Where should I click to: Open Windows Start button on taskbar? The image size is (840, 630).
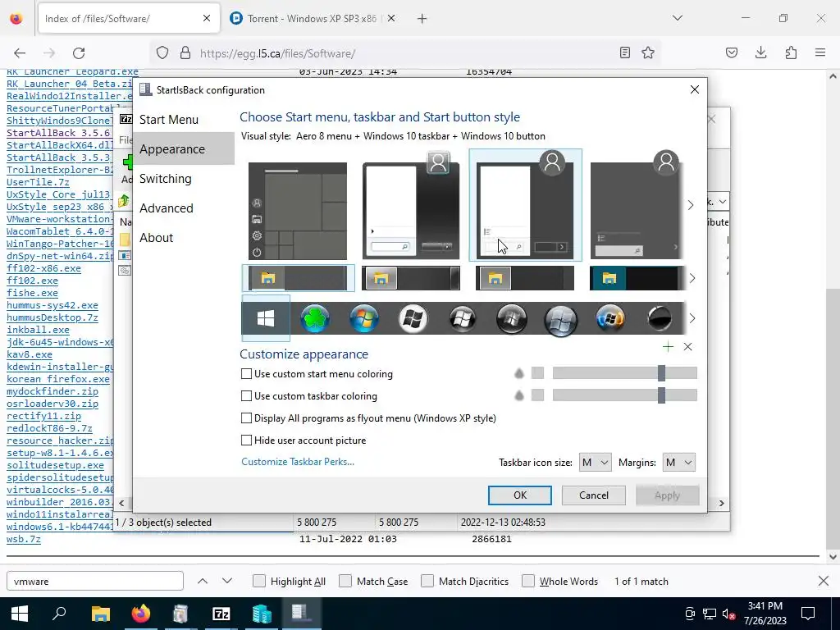point(20,614)
